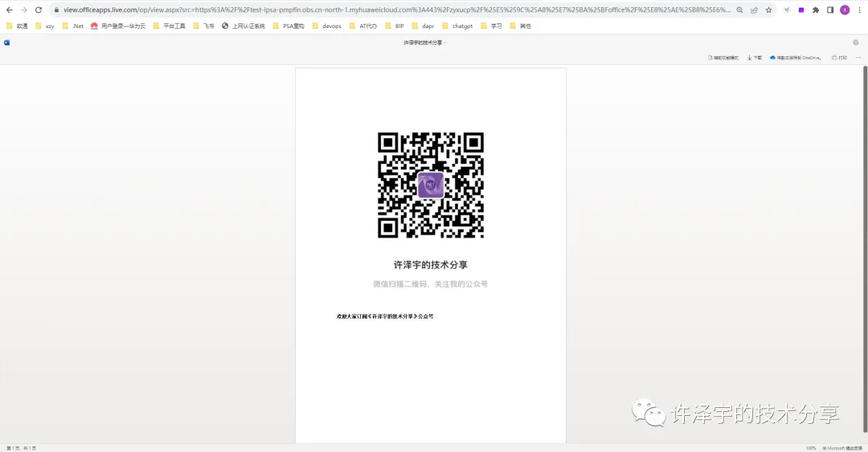The width and height of the screenshot is (868, 452).
Task: Click the 许泽宇的技术分享 heading in document
Action: (431, 265)
